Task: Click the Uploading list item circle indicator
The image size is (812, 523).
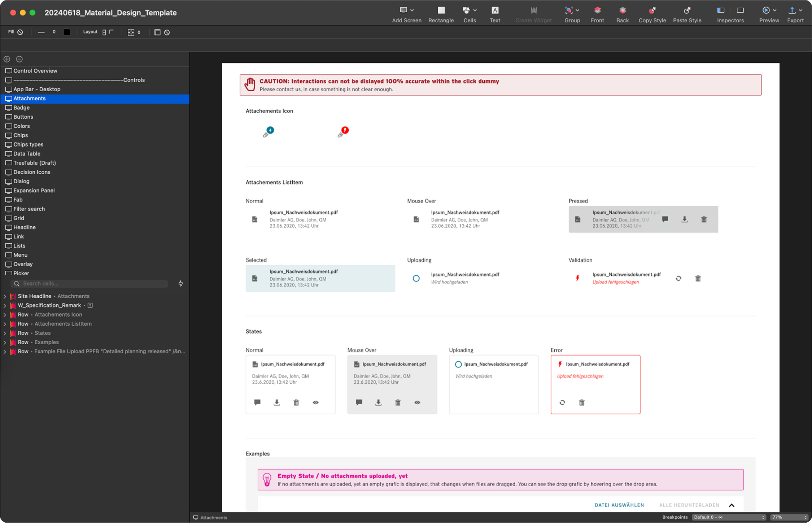Action: point(416,278)
